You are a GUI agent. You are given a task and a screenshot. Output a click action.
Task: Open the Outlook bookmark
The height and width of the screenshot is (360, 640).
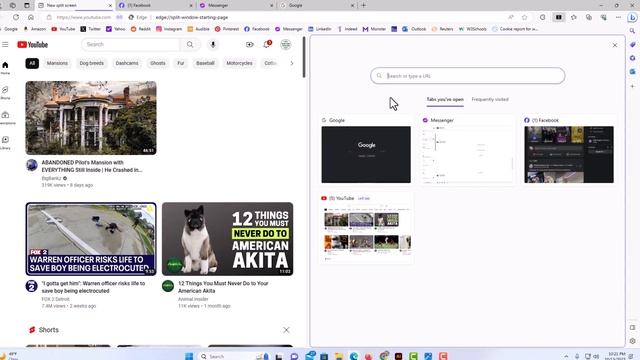coord(414,29)
